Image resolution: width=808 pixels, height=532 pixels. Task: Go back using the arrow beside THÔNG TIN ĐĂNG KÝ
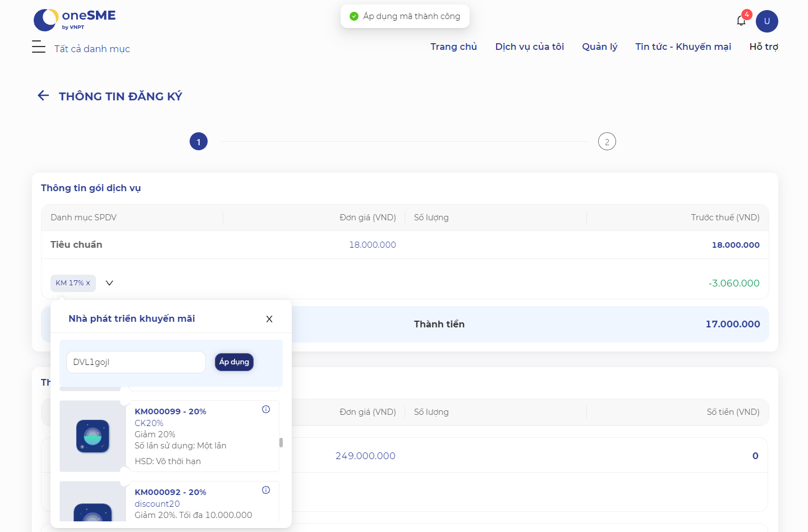click(43, 95)
